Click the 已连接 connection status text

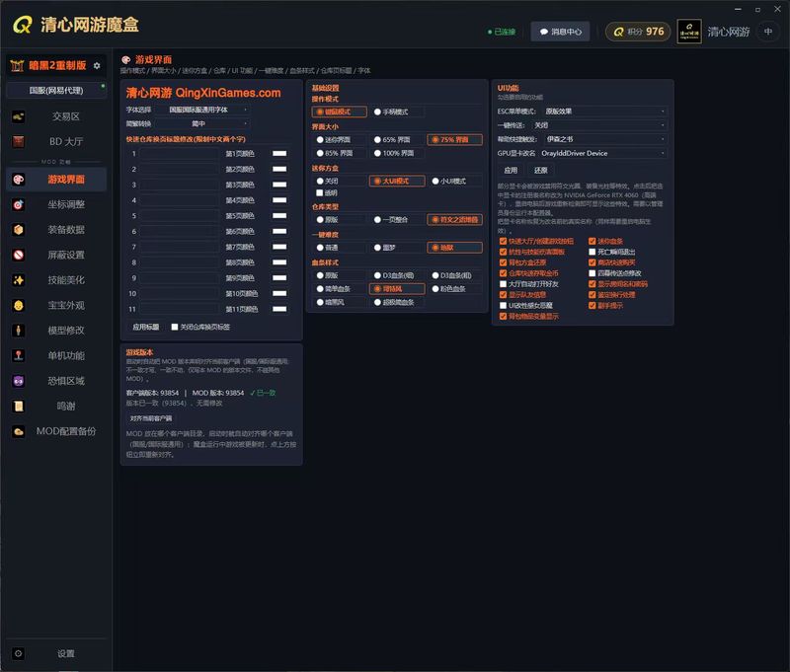coord(505,32)
